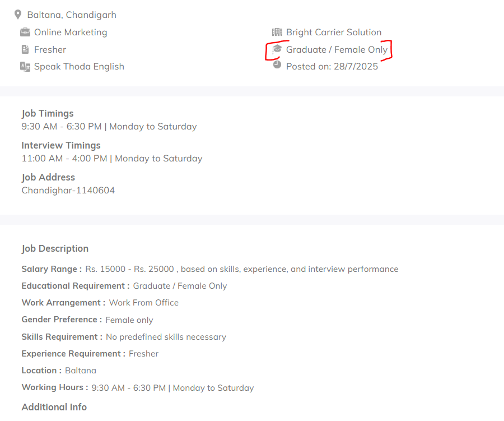Click the graduation cap icon

277,49
